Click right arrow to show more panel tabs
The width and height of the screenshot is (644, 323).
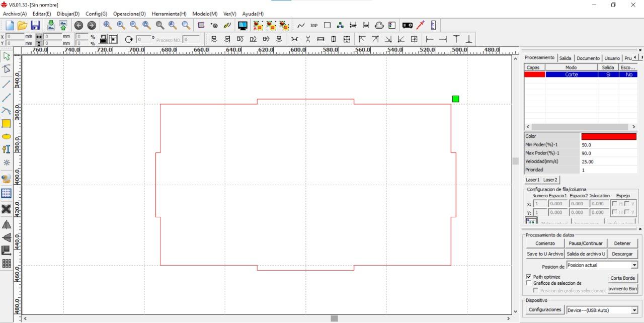pos(641,57)
